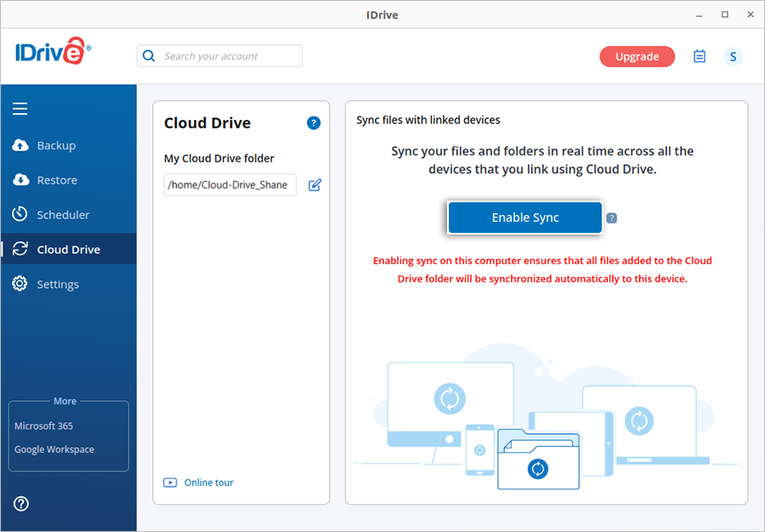Open the Online tour link
The image size is (765, 532).
(x=208, y=483)
